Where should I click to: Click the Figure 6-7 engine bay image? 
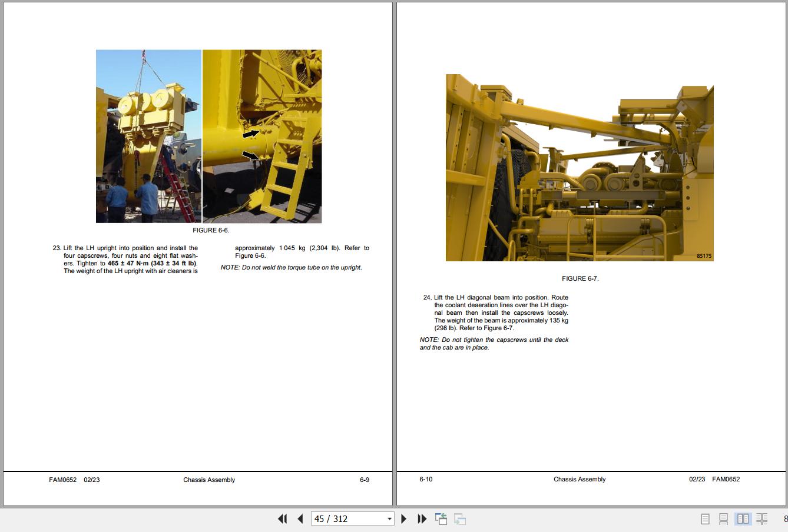coord(580,168)
